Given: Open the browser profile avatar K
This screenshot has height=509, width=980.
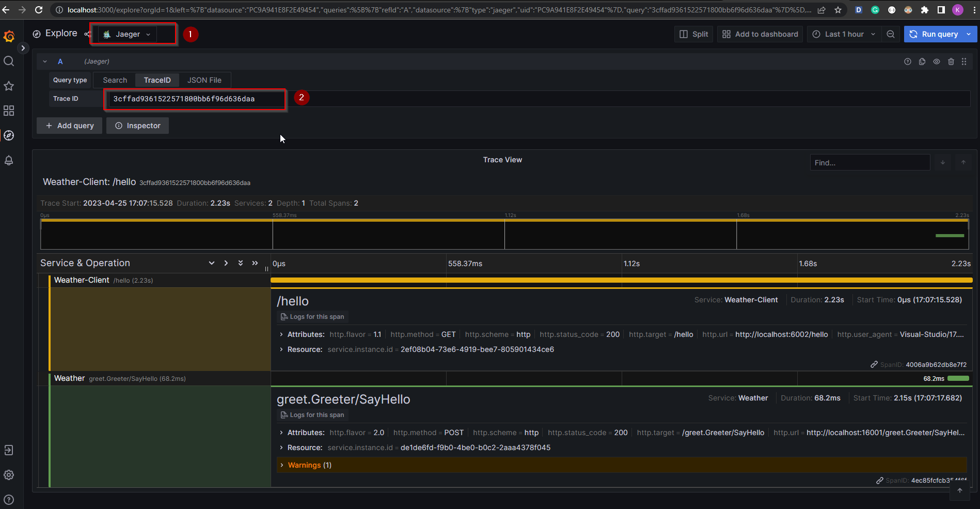Looking at the screenshot, I should tap(957, 10).
